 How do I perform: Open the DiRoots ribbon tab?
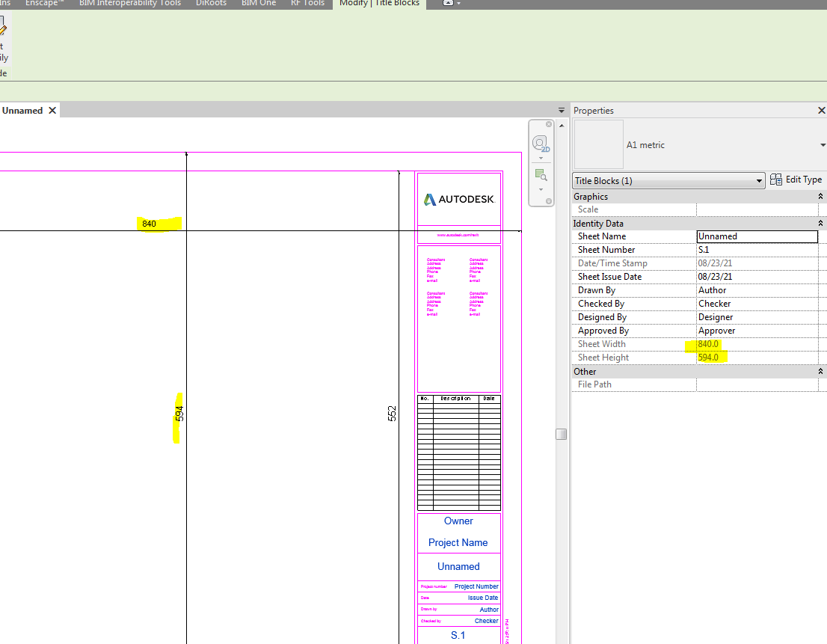[211, 4]
